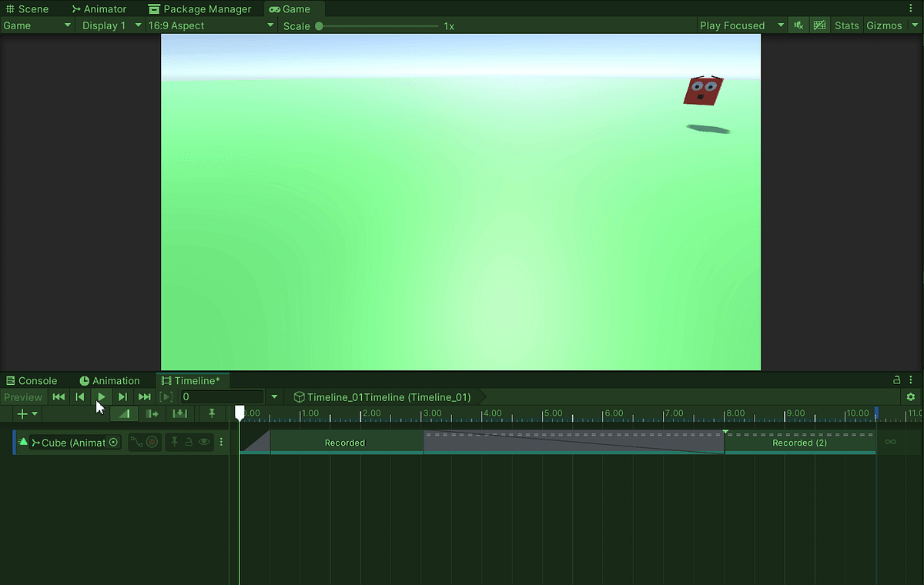Click the Stats button
Viewport: 924px width, 585px height.
coord(845,25)
